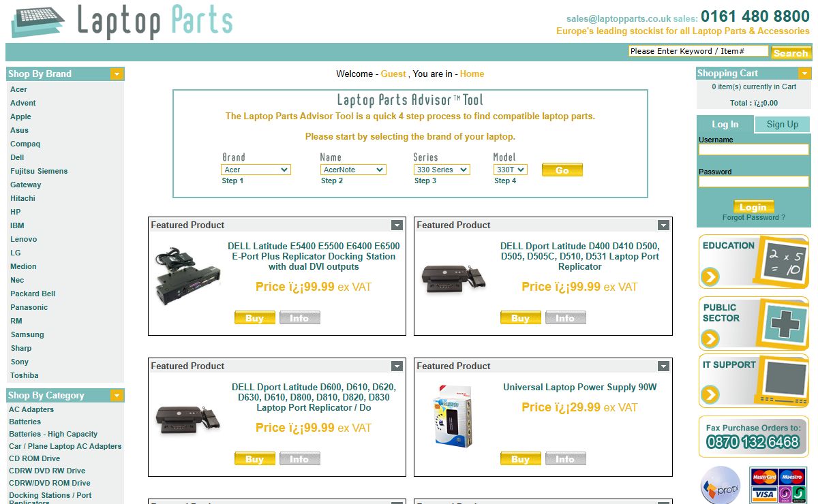Select Acer in Shop By Brand
This screenshot has width=818, height=504.
pos(18,89)
